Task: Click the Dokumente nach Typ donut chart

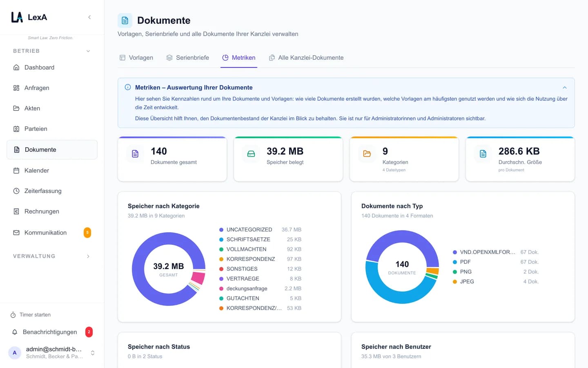Action: coord(402,267)
